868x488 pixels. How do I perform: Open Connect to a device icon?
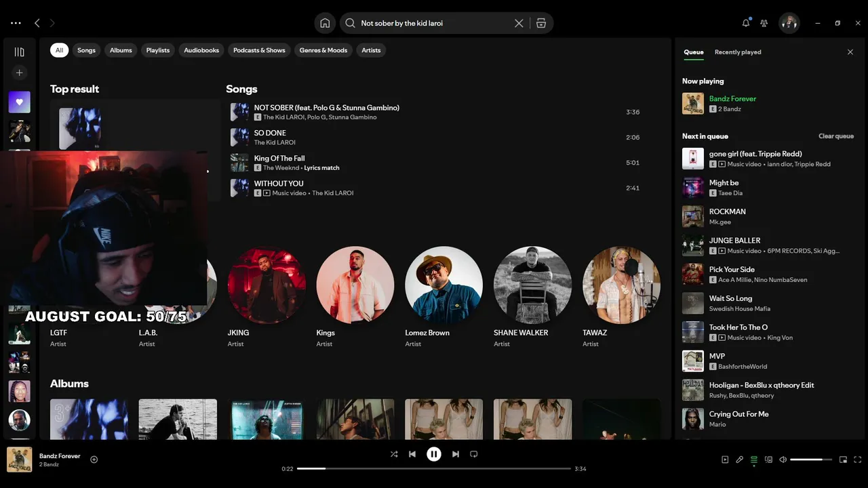pos(768,460)
